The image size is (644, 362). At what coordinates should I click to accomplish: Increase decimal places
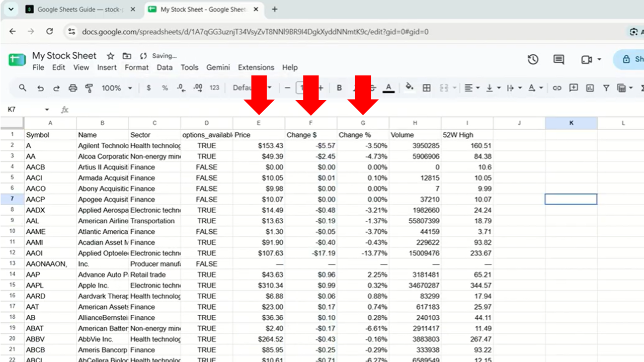click(198, 88)
